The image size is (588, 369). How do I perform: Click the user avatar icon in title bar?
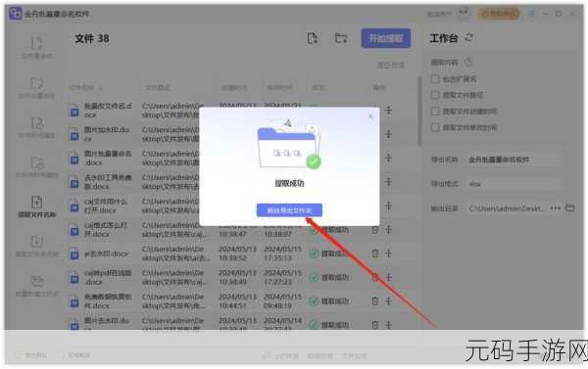pos(465,13)
